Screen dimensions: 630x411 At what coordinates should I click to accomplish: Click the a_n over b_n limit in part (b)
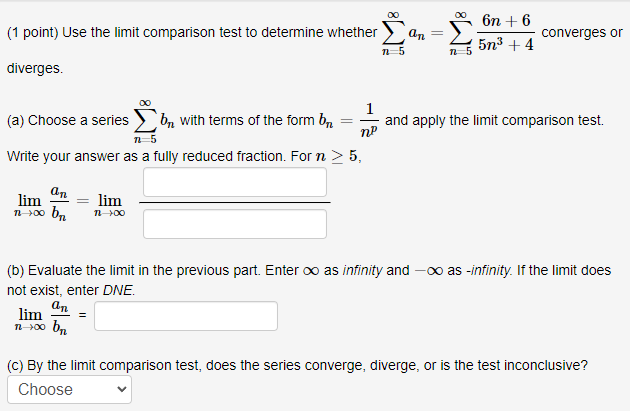pyautogui.click(x=42, y=317)
